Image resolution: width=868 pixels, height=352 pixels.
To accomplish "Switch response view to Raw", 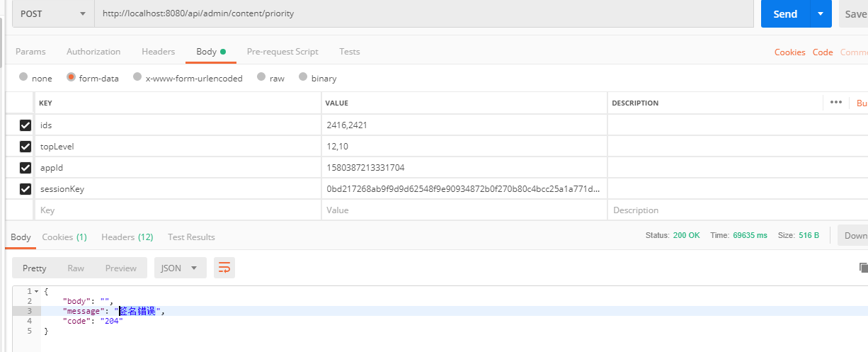I will pyautogui.click(x=76, y=268).
